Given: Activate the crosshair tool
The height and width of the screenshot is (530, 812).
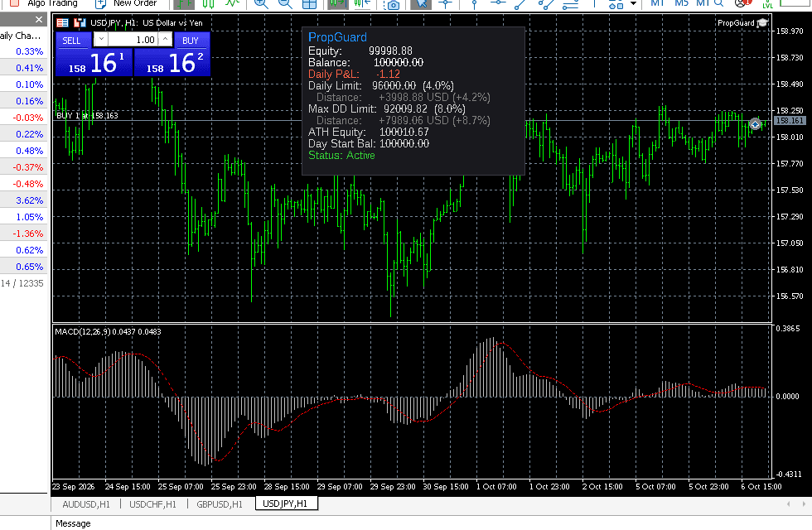Looking at the screenshot, I should (x=446, y=3).
